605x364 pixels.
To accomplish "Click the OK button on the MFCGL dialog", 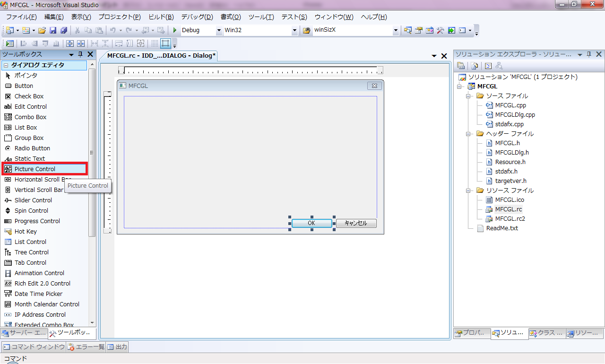I will [312, 223].
